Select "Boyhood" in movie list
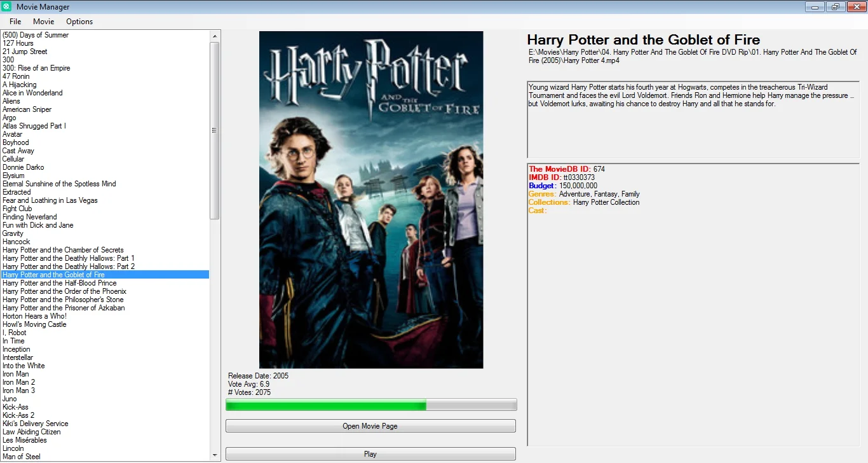Image resolution: width=868 pixels, height=463 pixels. (x=105, y=142)
